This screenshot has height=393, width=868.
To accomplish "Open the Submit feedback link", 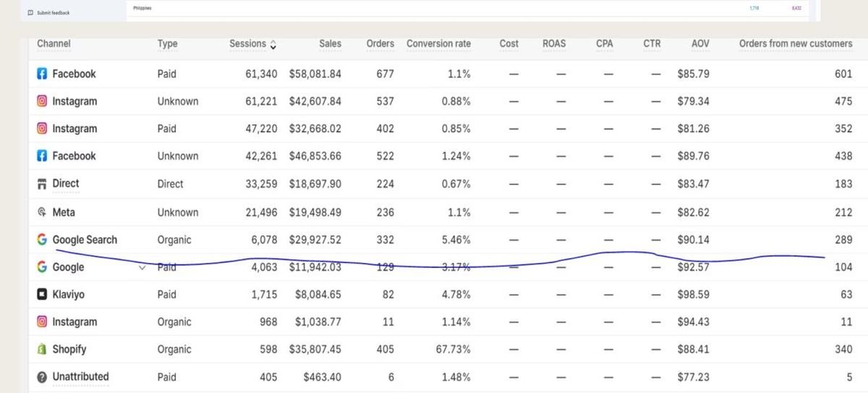I will coord(53,13).
